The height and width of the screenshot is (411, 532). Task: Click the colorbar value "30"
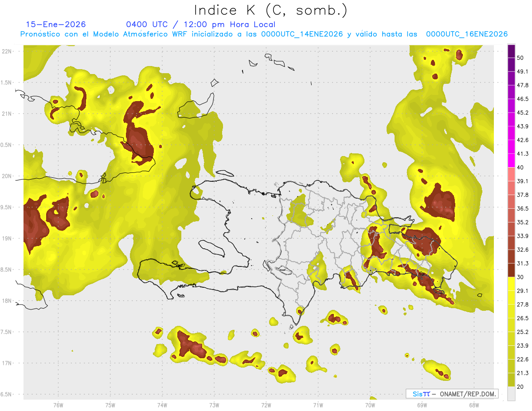520,277
